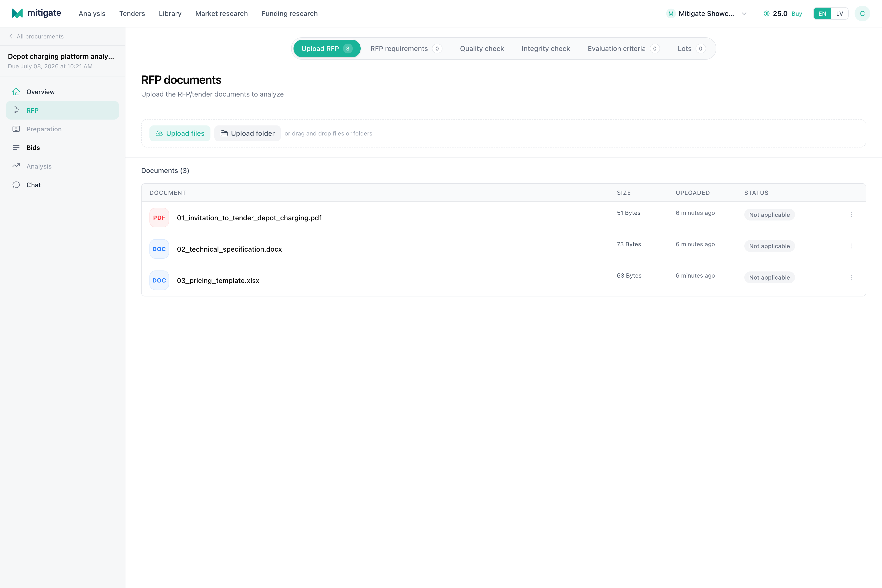The height and width of the screenshot is (588, 882).
Task: Switch language to EN
Action: pyautogui.click(x=822, y=13)
